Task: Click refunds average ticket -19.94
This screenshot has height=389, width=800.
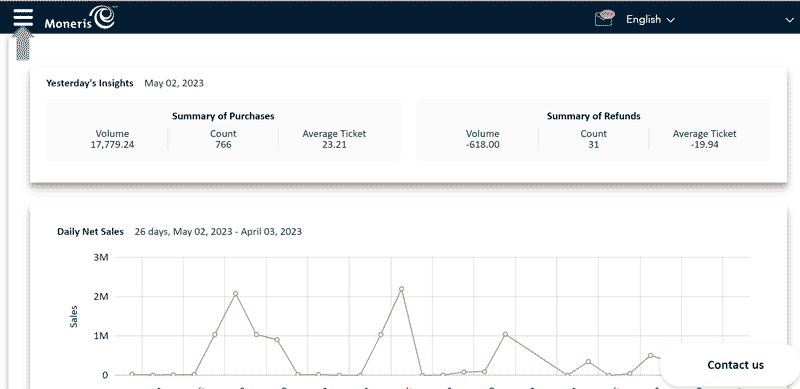Action: pyautogui.click(x=704, y=145)
